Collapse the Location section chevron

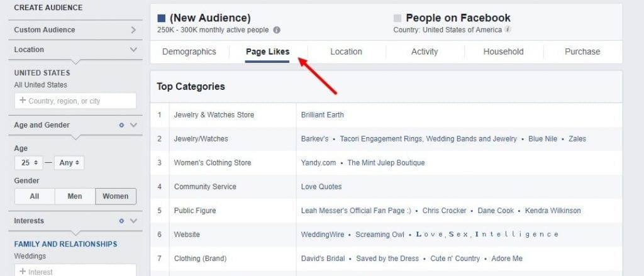coord(133,50)
